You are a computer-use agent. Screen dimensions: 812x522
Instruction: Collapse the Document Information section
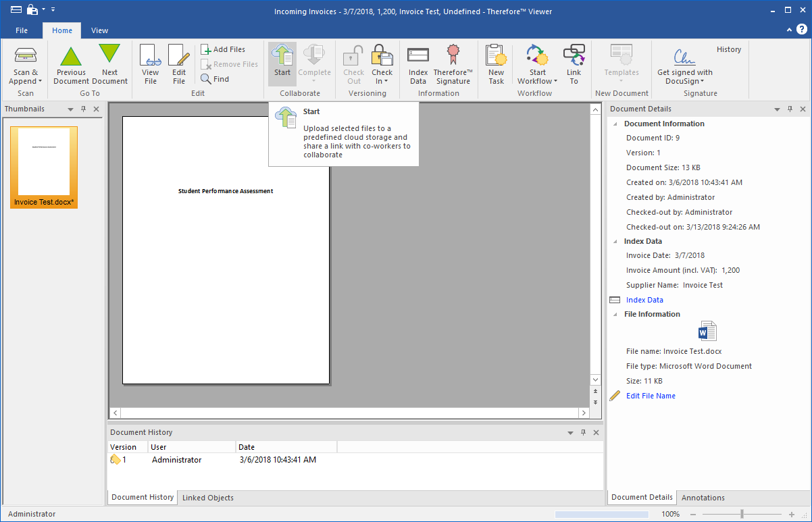[615, 124]
